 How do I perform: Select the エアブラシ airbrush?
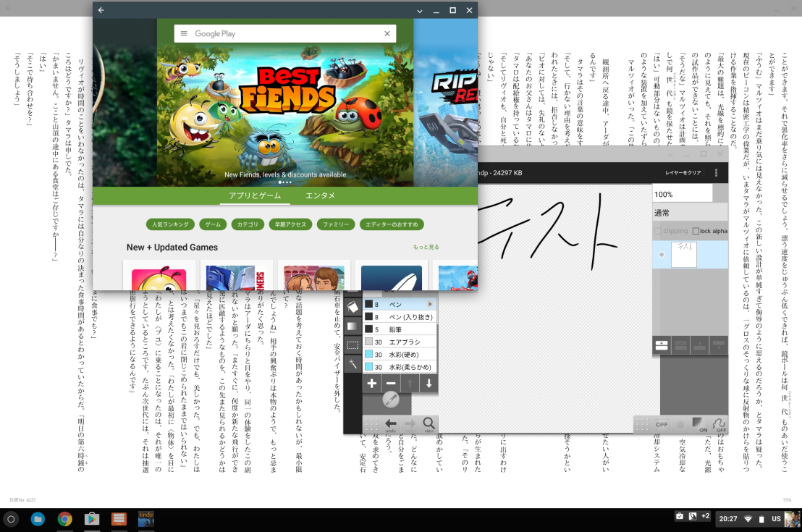(x=400, y=342)
